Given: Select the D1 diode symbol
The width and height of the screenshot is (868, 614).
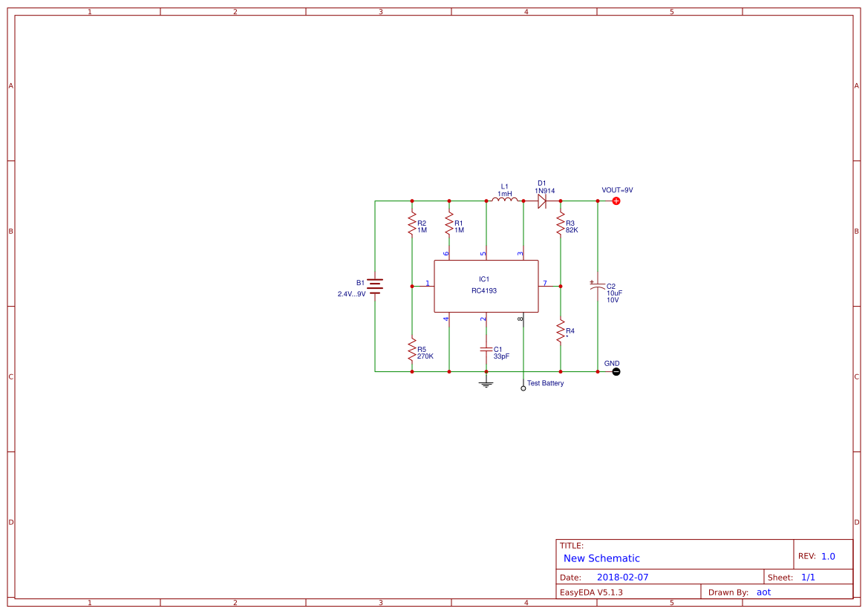Looking at the screenshot, I should click(542, 201).
